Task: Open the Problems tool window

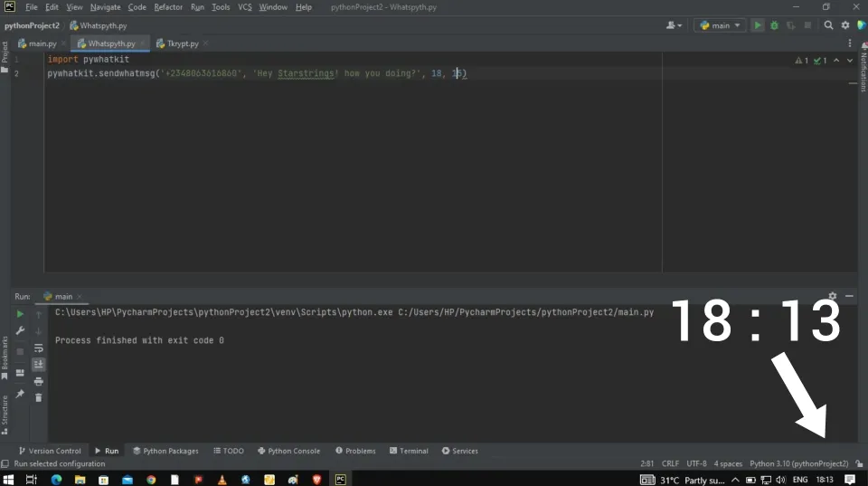Action: [x=355, y=451]
